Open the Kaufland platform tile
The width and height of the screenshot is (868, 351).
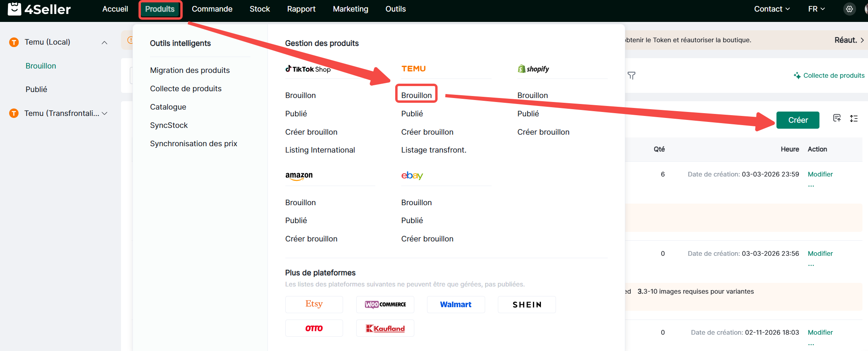click(x=385, y=328)
